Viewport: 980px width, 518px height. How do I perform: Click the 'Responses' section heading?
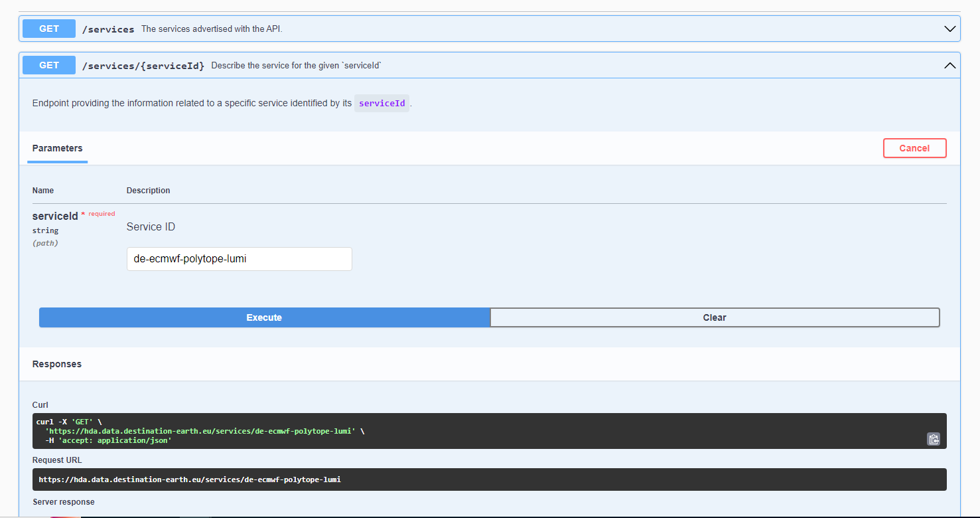(57, 364)
